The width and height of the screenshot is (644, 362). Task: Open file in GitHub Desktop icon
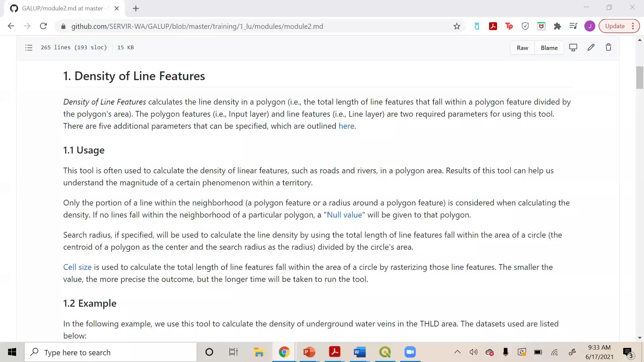tap(573, 48)
